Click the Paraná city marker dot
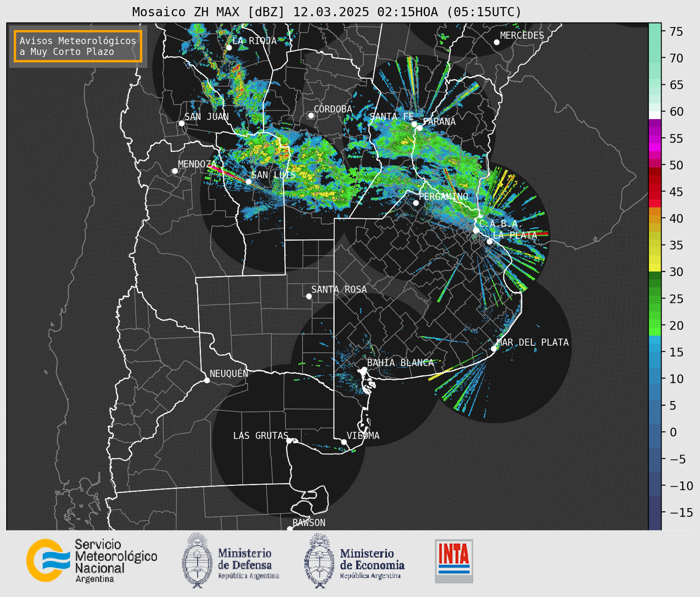Viewport: 700px width, 597px height. click(x=420, y=128)
